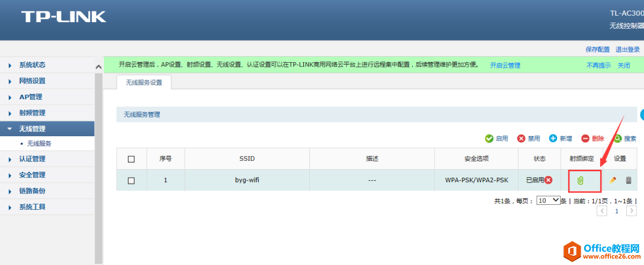
Task: Tick the header select-all checkbox
Action: point(131,159)
